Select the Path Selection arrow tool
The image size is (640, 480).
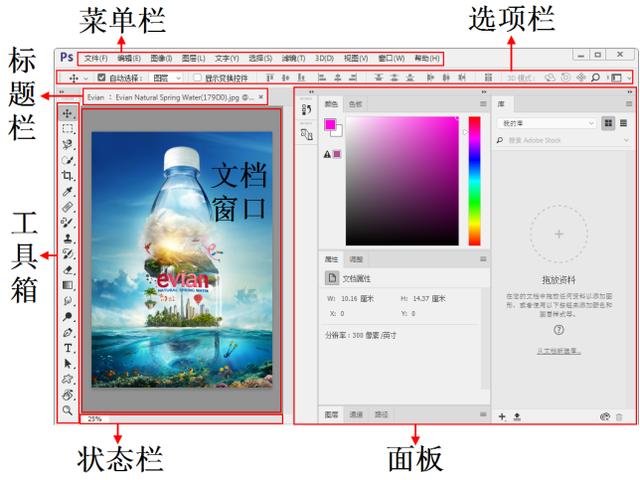click(x=67, y=363)
